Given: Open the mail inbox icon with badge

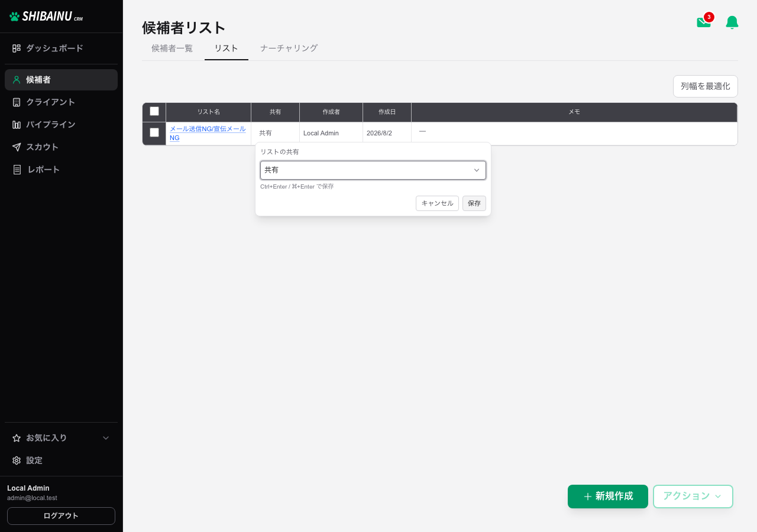Looking at the screenshot, I should tap(704, 22).
